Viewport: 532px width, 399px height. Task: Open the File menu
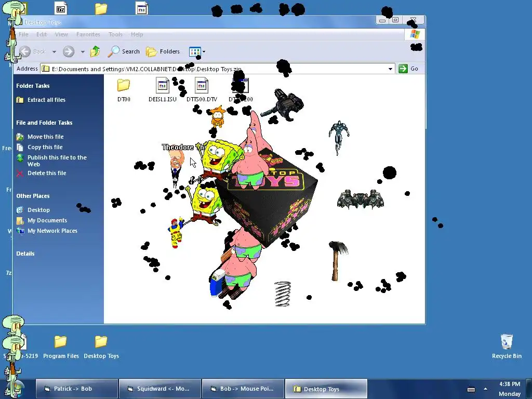pyautogui.click(x=23, y=34)
